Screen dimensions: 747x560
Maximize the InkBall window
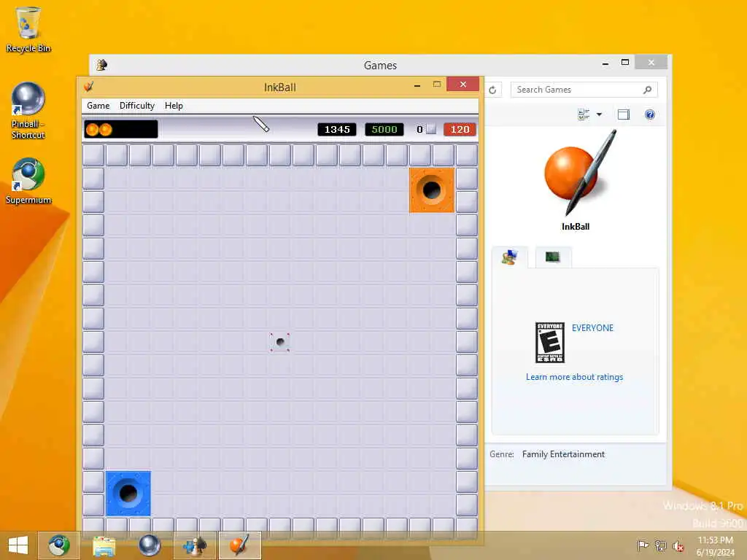pos(437,85)
